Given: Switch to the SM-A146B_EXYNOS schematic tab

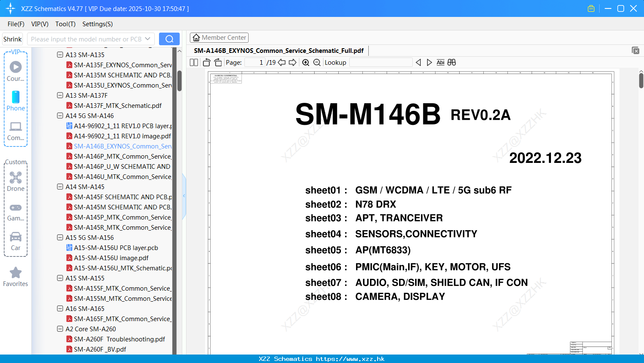Looking at the screenshot, I should (x=278, y=50).
